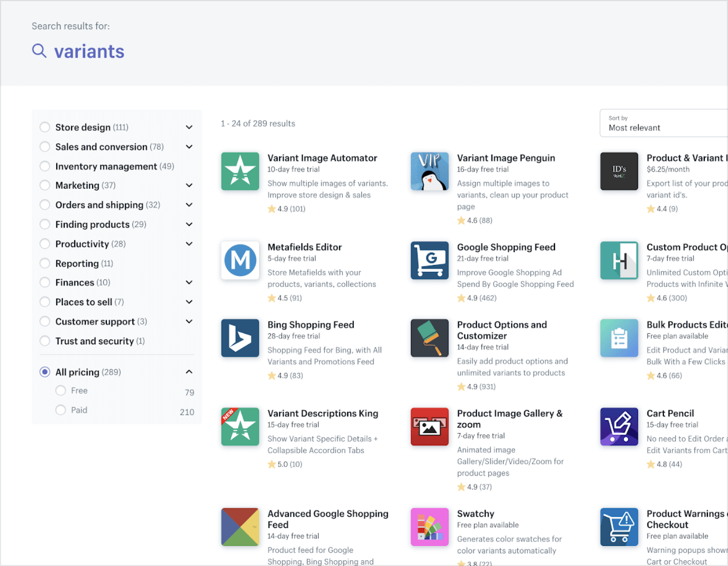Open Product Warnings Checkout app icon
Image resolution: width=728 pixels, height=566 pixels.
[619, 527]
